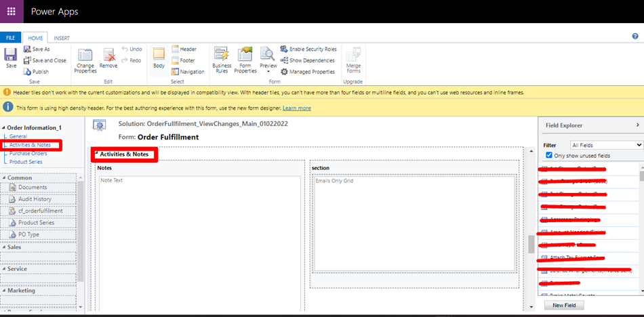The width and height of the screenshot is (644, 317).
Task: Select Save and Close
Action: pos(44,60)
